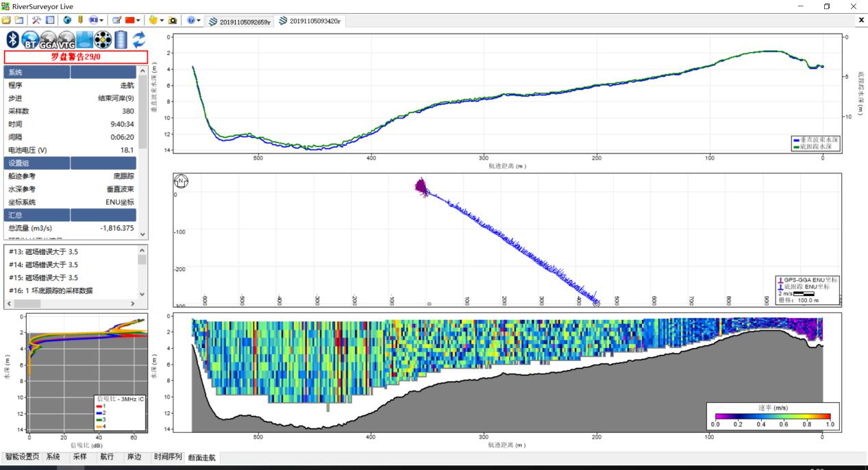Open the camera screenshot tool
Image resolution: width=868 pixels, height=470 pixels.
click(173, 21)
